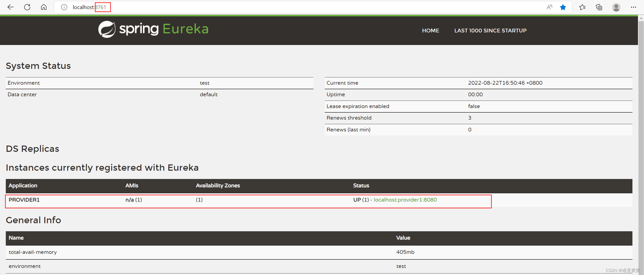The width and height of the screenshot is (644, 275).
Task: Open LAST 1000 SINCE STARTUP page
Action: tap(490, 30)
